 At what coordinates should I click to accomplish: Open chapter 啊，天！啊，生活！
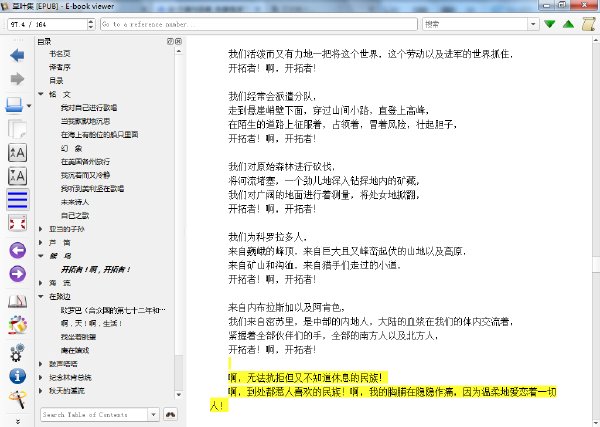[91, 323]
